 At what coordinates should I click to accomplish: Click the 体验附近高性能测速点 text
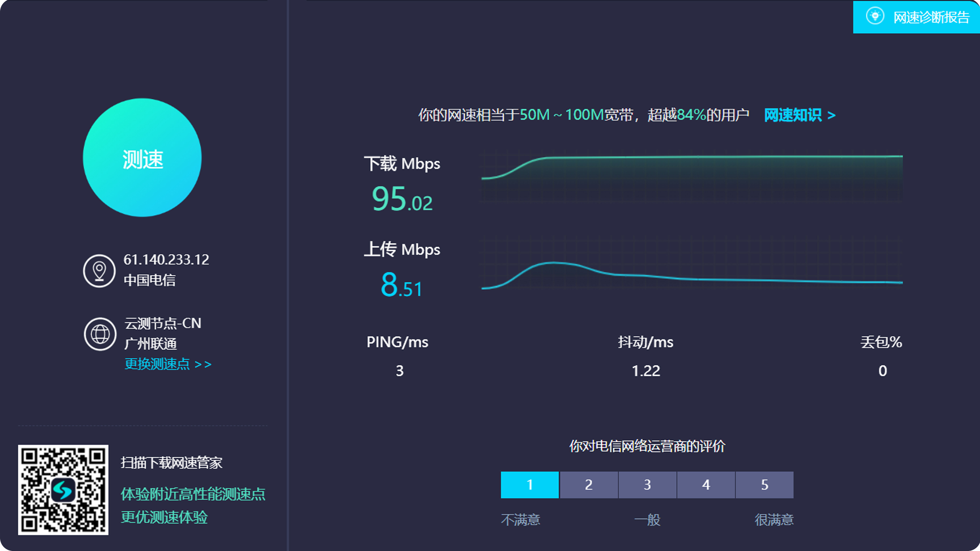click(193, 494)
